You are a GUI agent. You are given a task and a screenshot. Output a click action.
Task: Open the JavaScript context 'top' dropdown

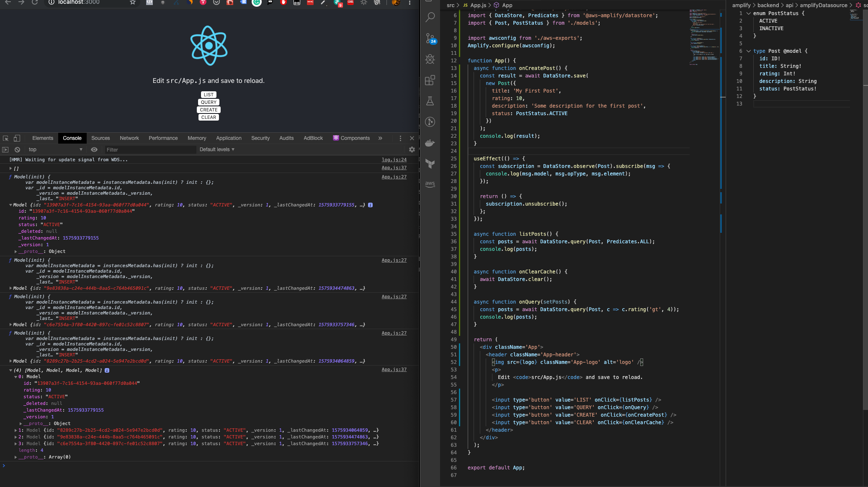point(55,149)
